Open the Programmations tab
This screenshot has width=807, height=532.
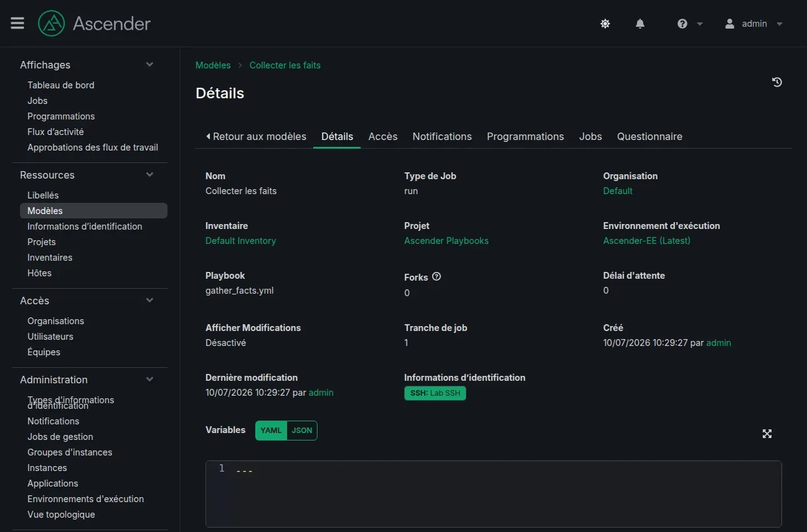pos(526,136)
